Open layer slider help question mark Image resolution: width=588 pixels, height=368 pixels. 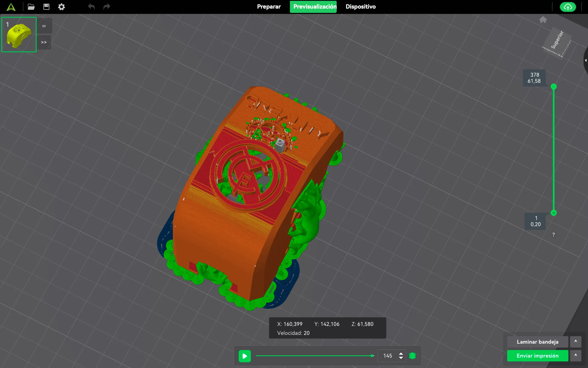pyautogui.click(x=554, y=235)
